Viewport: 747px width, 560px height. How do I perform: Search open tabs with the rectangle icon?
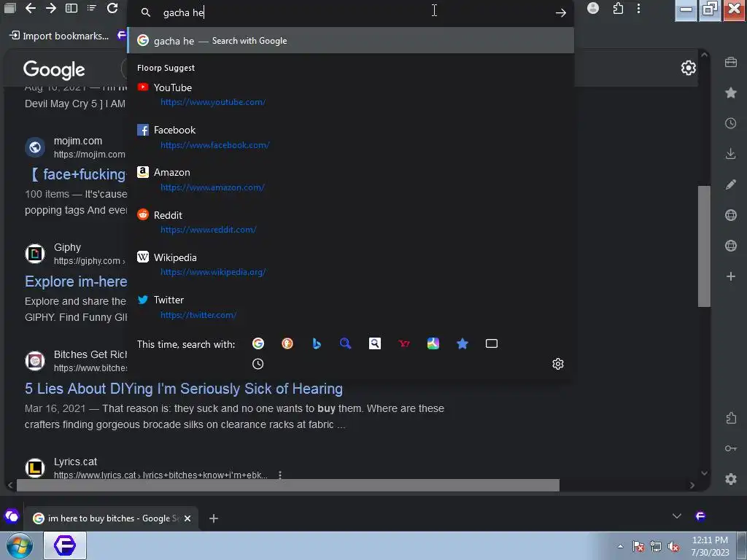tap(492, 343)
